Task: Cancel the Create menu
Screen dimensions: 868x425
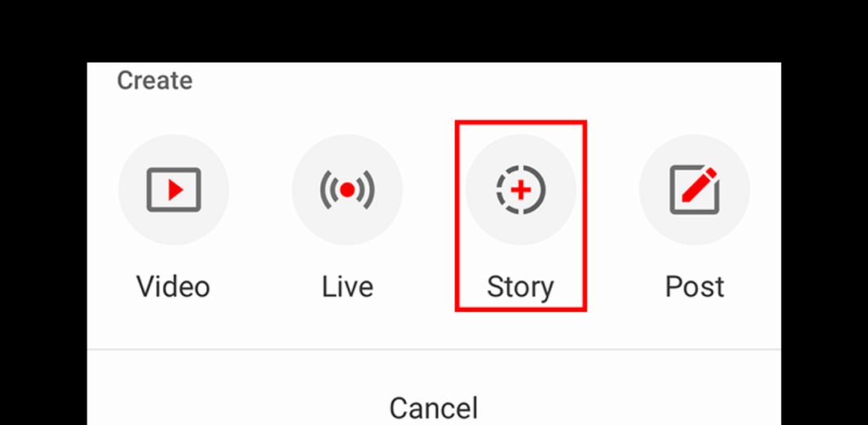Action: (x=433, y=409)
